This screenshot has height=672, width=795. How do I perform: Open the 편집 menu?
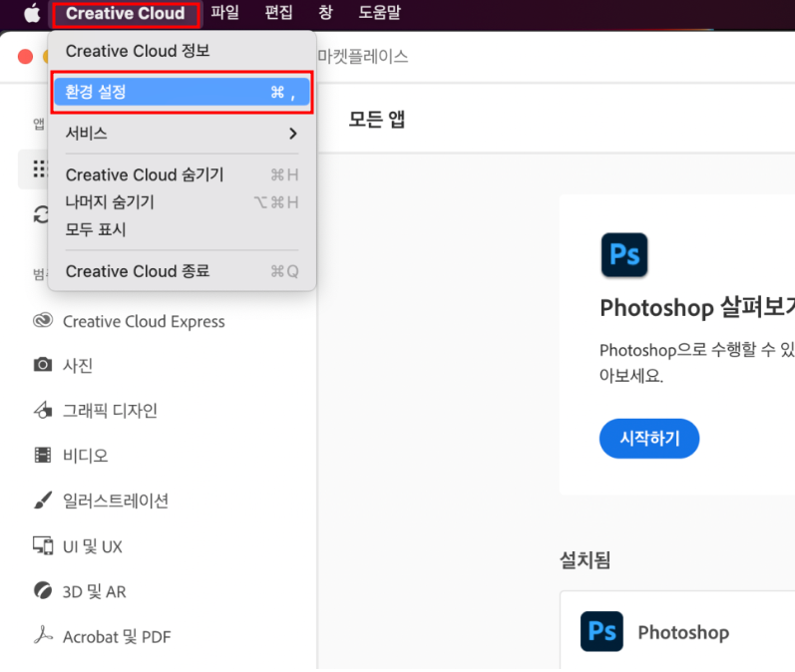click(278, 12)
